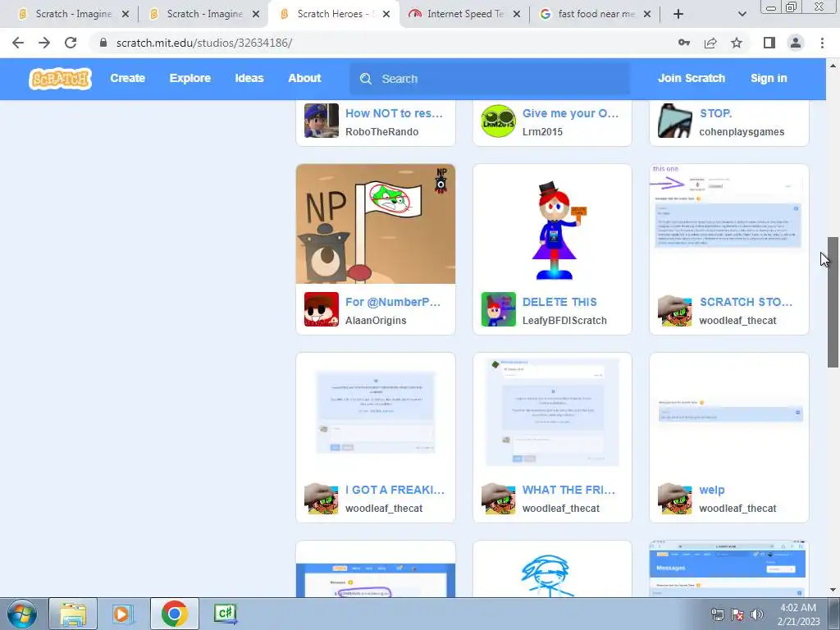The width and height of the screenshot is (840, 630).
Task: Go back using the browser back arrow
Action: 18,43
